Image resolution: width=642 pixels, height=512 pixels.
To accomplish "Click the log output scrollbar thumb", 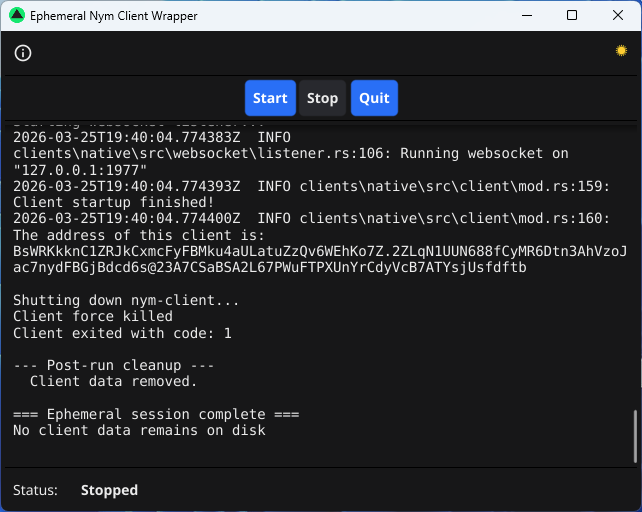I will [634, 435].
